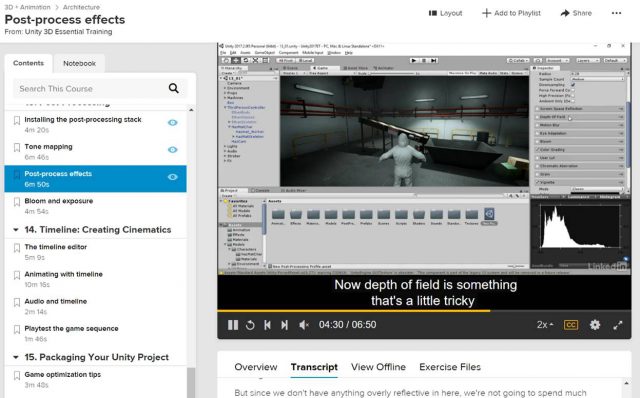Click Add to Playlist
This screenshot has width=640, height=398.
pos(511,13)
